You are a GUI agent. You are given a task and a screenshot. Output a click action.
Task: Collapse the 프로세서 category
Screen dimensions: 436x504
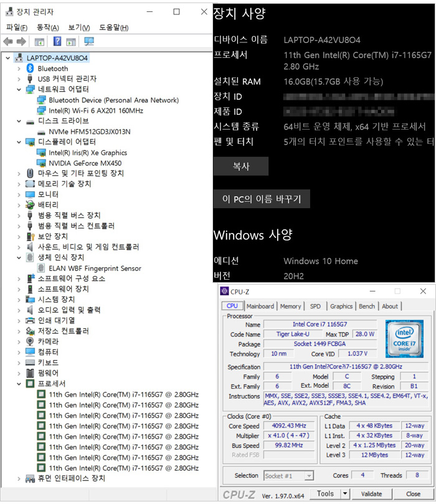pos(19,384)
